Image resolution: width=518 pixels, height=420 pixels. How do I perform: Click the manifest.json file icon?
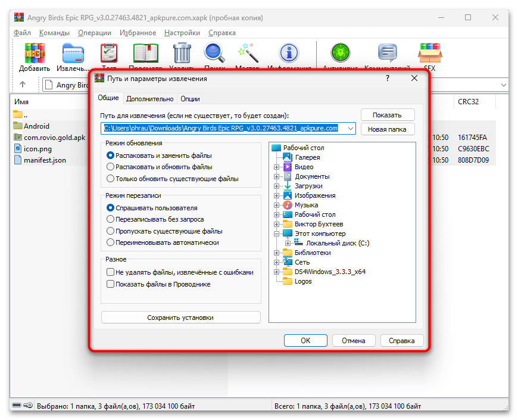[x=17, y=160]
